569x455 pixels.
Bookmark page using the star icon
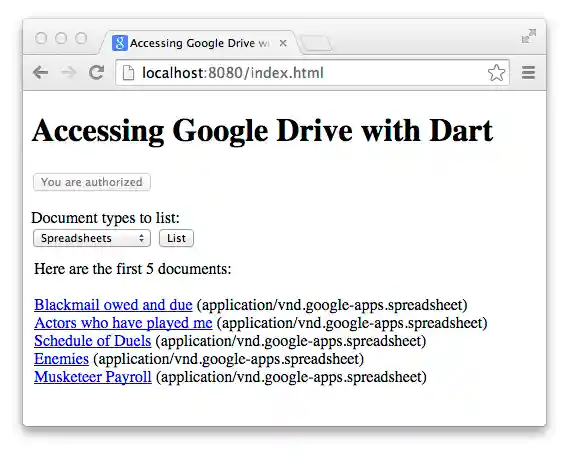pos(496,73)
